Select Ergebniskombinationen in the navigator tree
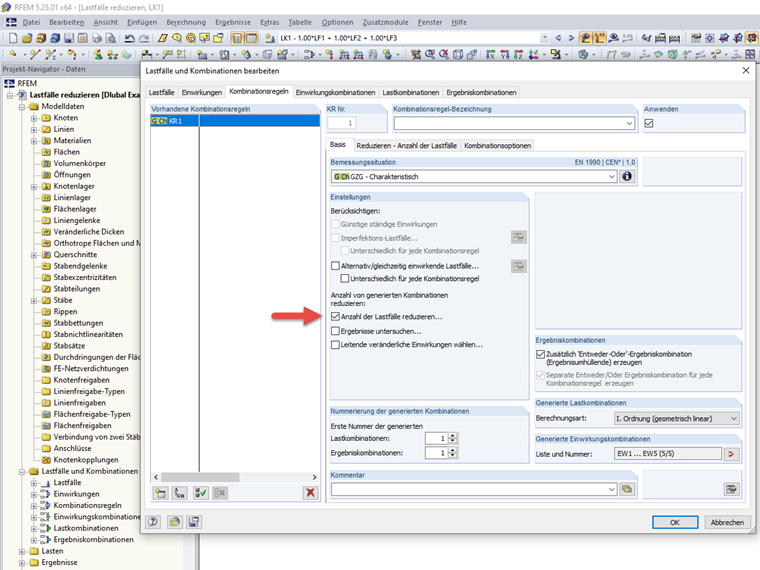 coord(93,540)
